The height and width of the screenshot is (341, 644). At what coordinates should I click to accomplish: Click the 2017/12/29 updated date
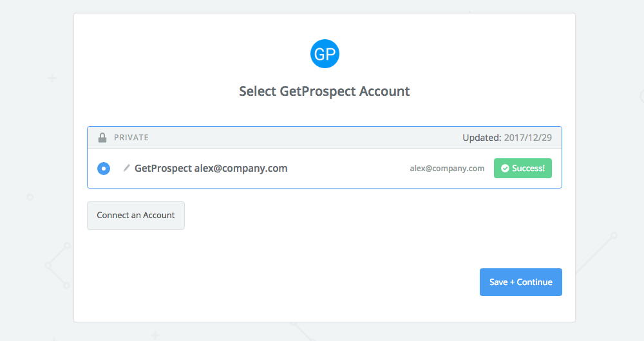pos(528,138)
